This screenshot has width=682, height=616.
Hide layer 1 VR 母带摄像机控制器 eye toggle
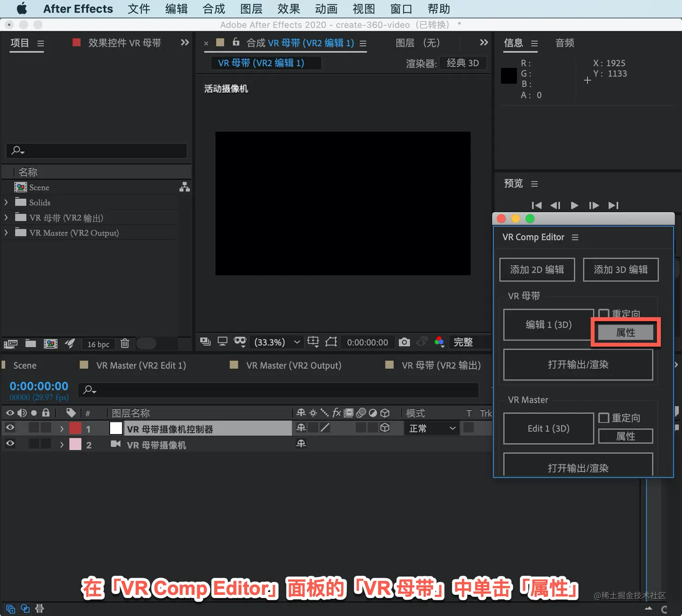pyautogui.click(x=10, y=427)
